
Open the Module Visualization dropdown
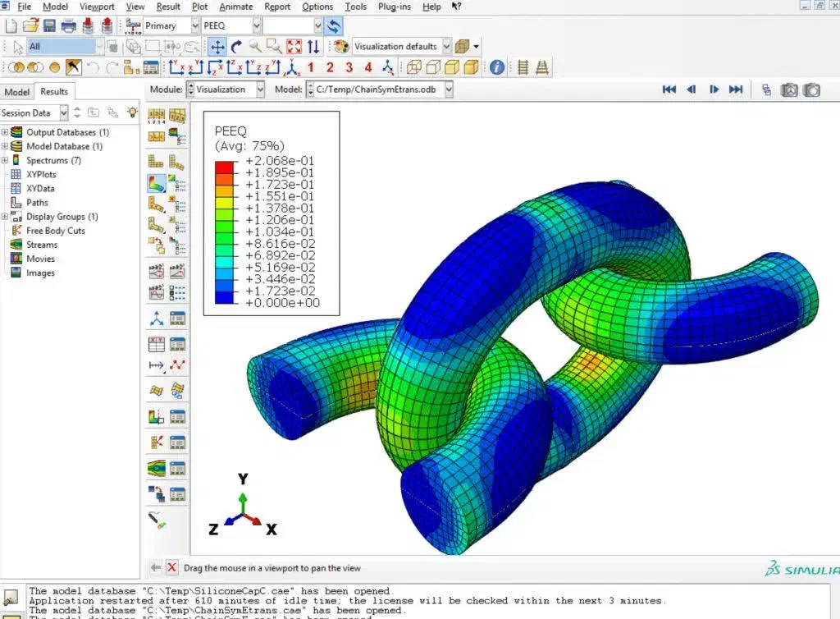tap(260, 89)
